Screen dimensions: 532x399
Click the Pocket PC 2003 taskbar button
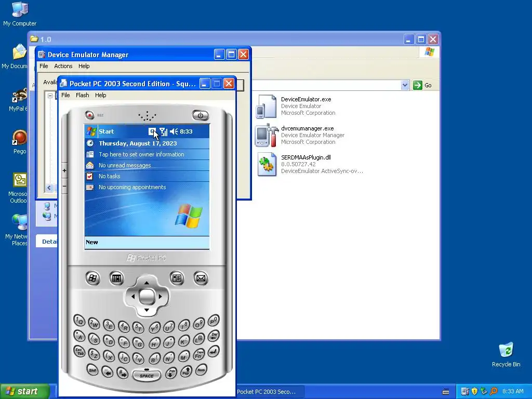[x=270, y=392]
